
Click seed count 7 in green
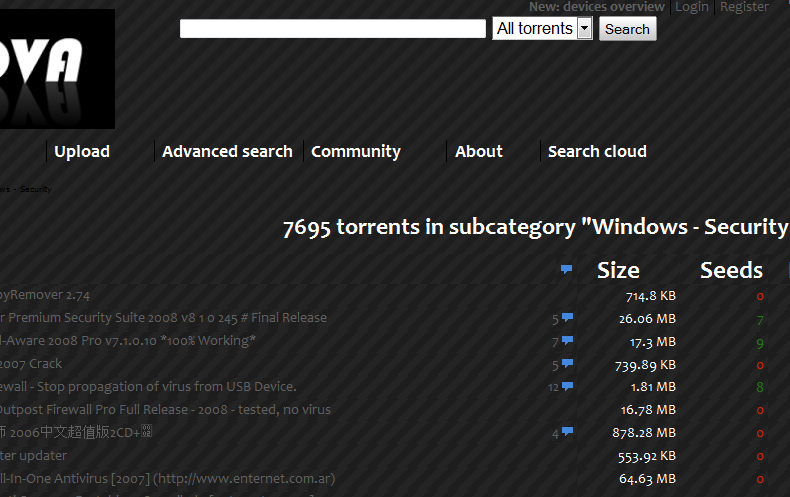pyautogui.click(x=760, y=320)
